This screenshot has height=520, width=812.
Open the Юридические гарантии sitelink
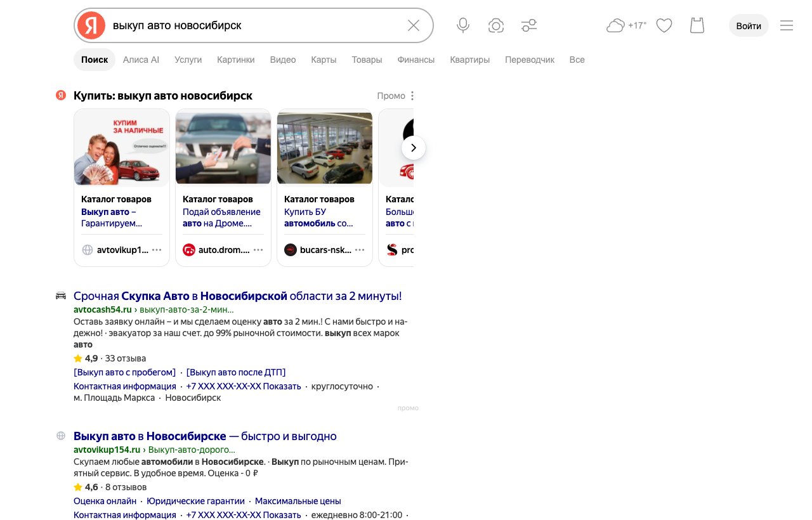pos(195,501)
